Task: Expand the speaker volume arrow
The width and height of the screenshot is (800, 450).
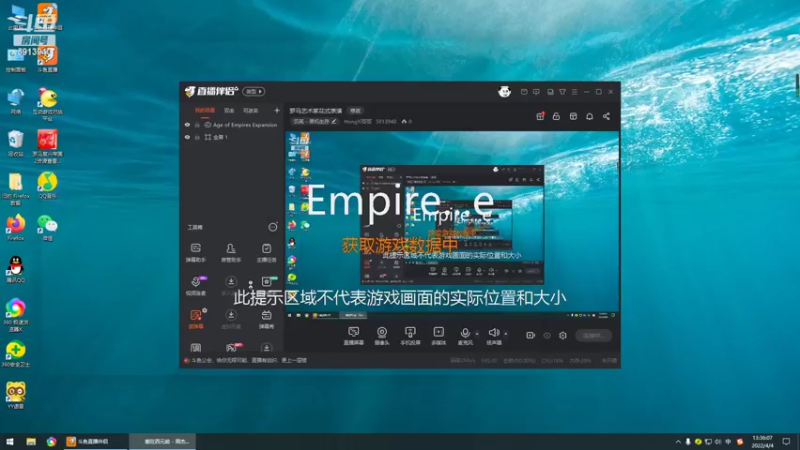Action: coord(506,334)
